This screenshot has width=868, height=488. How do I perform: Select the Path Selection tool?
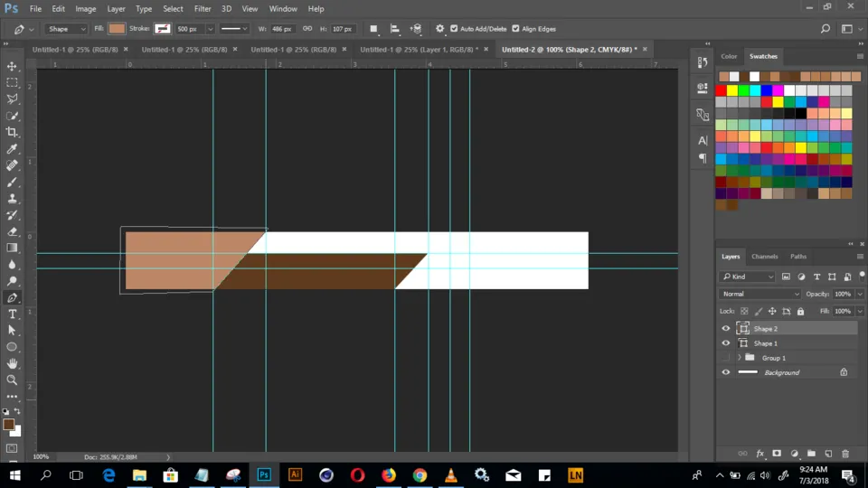click(x=12, y=331)
